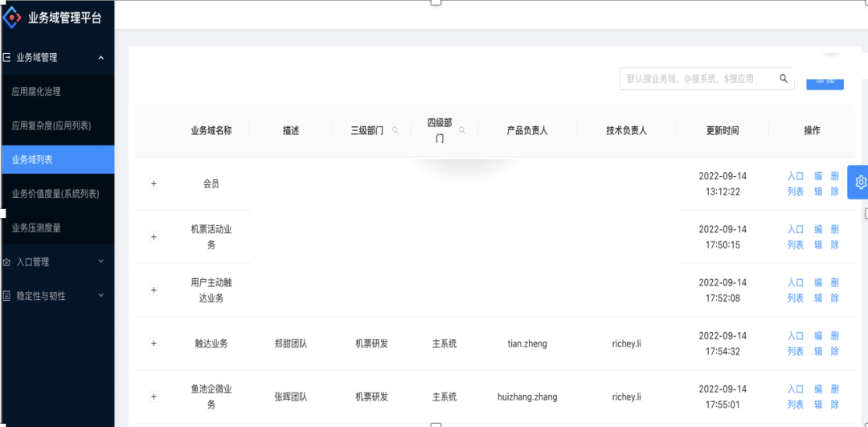Click the 稳定性与韧性 sidebar icon
This screenshot has width=868, height=427.
tap(6, 296)
